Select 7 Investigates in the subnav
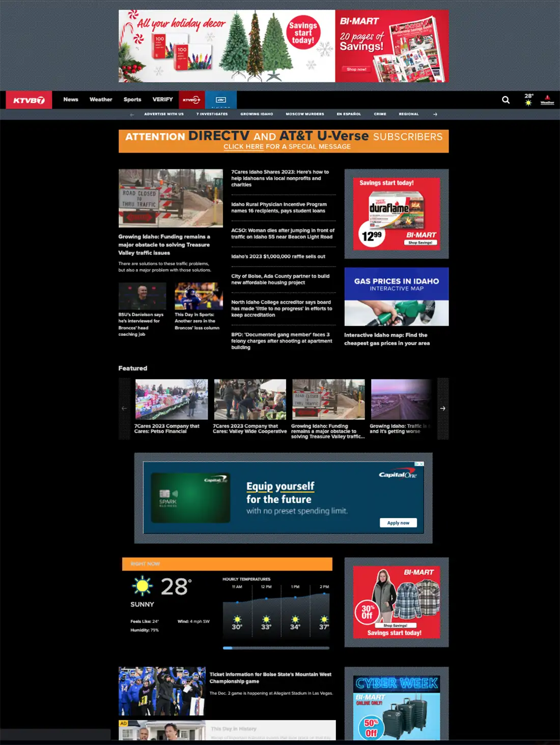 212,114
